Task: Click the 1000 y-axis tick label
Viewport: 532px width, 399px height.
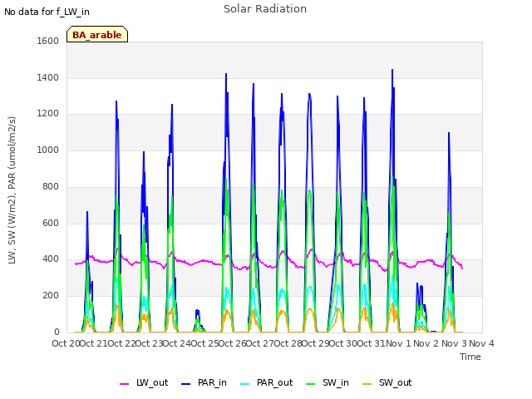Action: click(48, 150)
